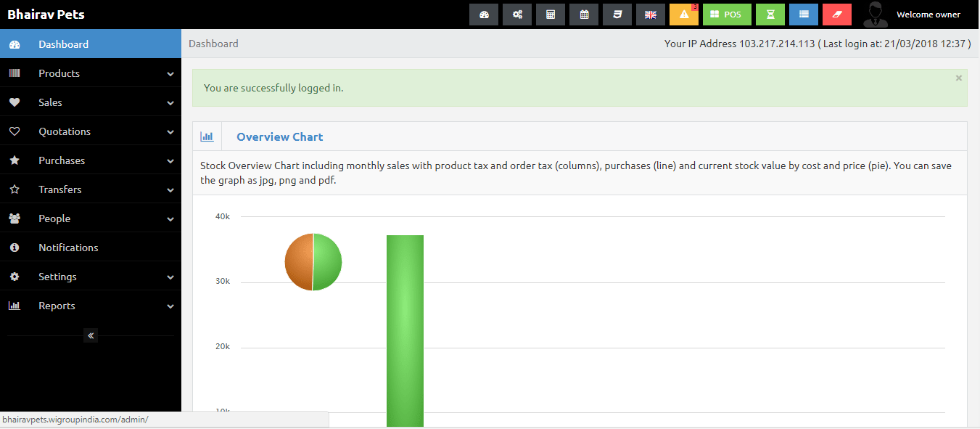Click the Dashboard breadcrumb text

tap(213, 44)
